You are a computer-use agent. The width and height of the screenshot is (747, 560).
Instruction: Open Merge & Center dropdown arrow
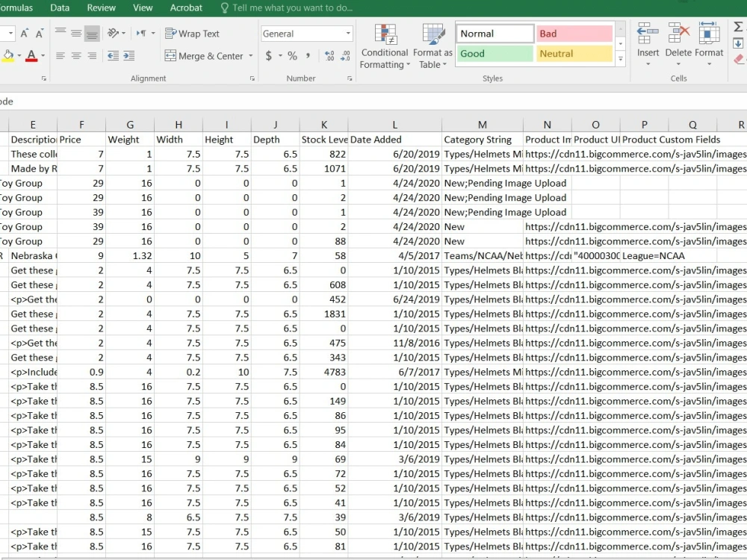pos(250,56)
